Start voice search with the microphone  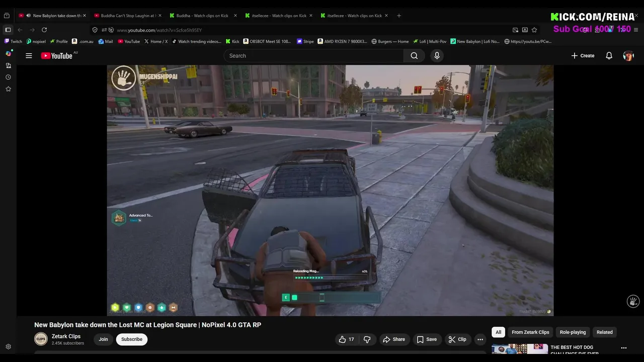(x=437, y=56)
